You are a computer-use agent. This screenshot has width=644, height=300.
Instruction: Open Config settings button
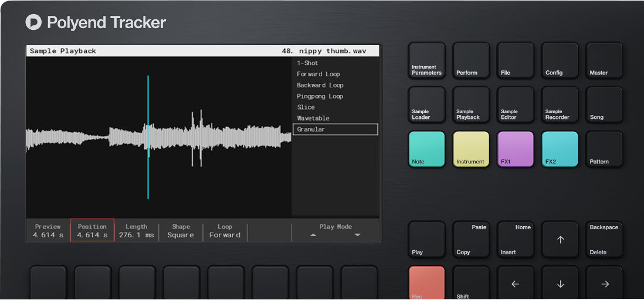pos(560,60)
